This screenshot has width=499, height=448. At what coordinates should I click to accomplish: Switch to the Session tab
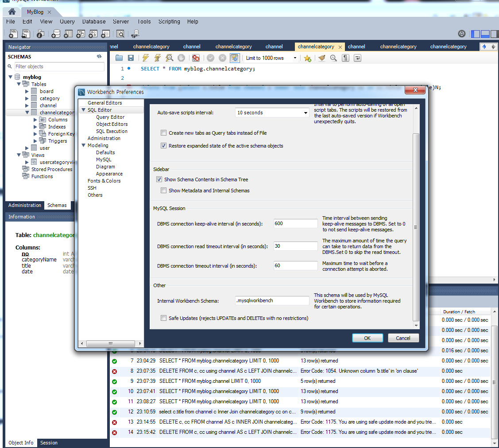(x=49, y=443)
